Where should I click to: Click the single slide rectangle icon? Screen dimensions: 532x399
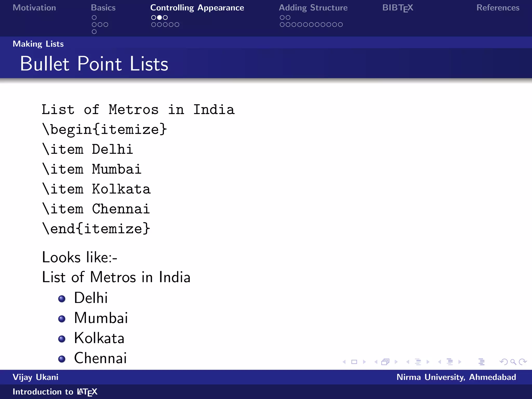click(x=354, y=362)
